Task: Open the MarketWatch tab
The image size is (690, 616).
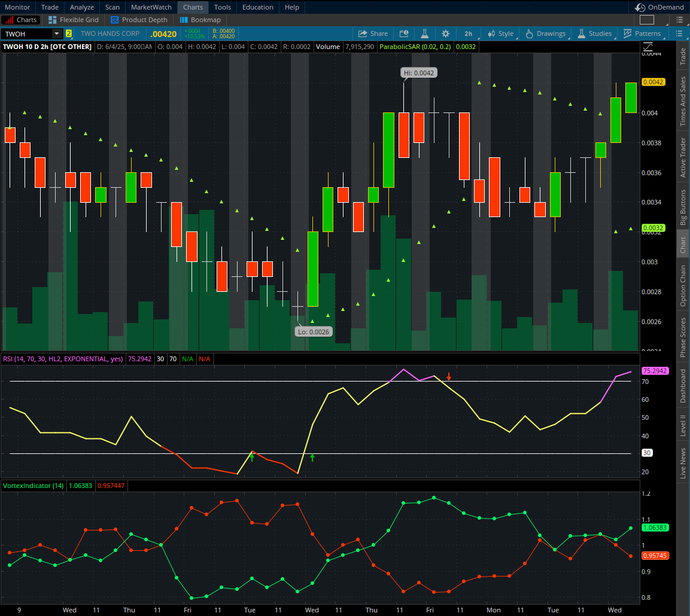Action: [x=151, y=7]
